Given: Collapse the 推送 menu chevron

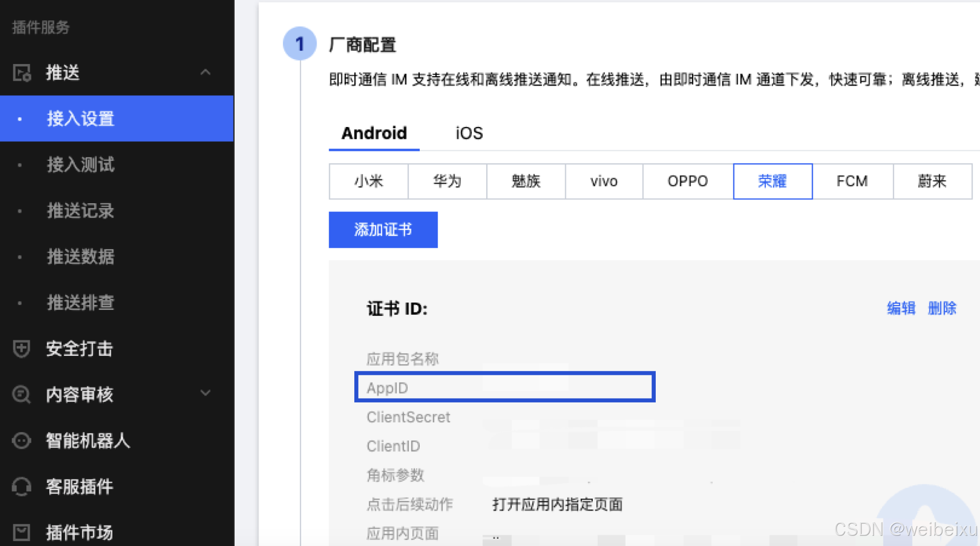Looking at the screenshot, I should [205, 73].
